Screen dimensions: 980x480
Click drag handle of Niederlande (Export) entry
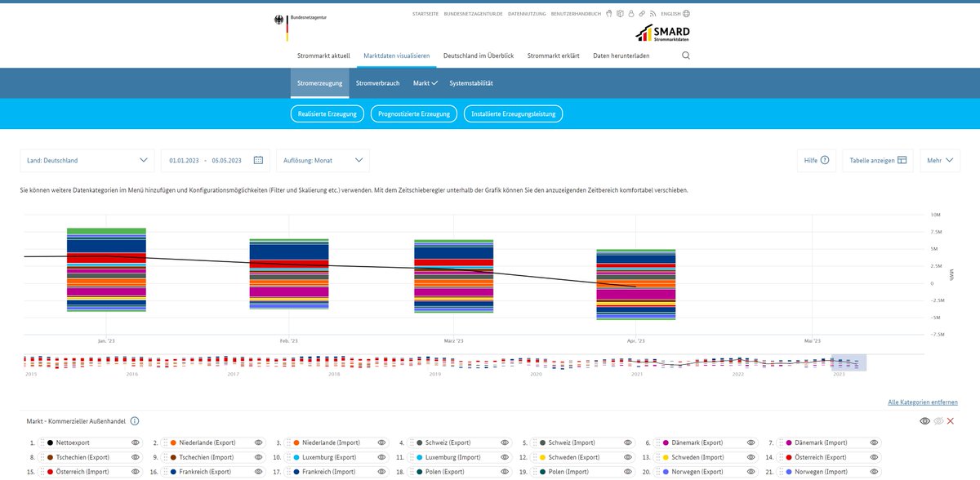tap(166, 442)
